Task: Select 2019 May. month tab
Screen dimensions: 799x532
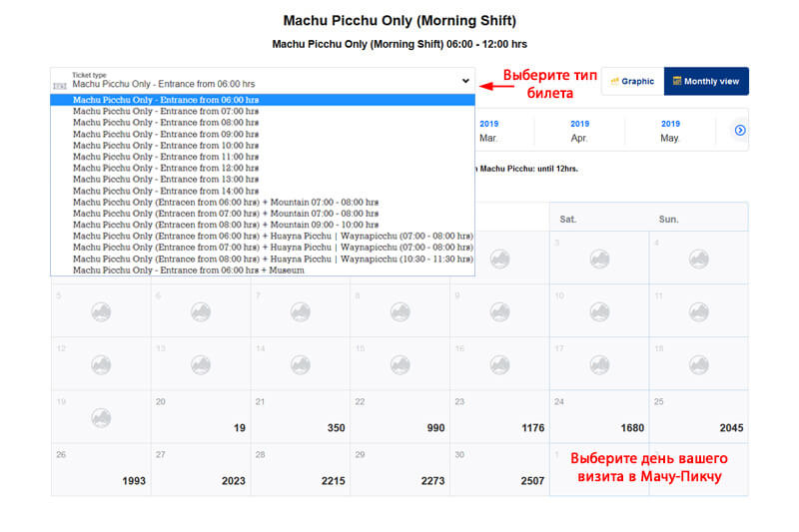Action: click(670, 131)
